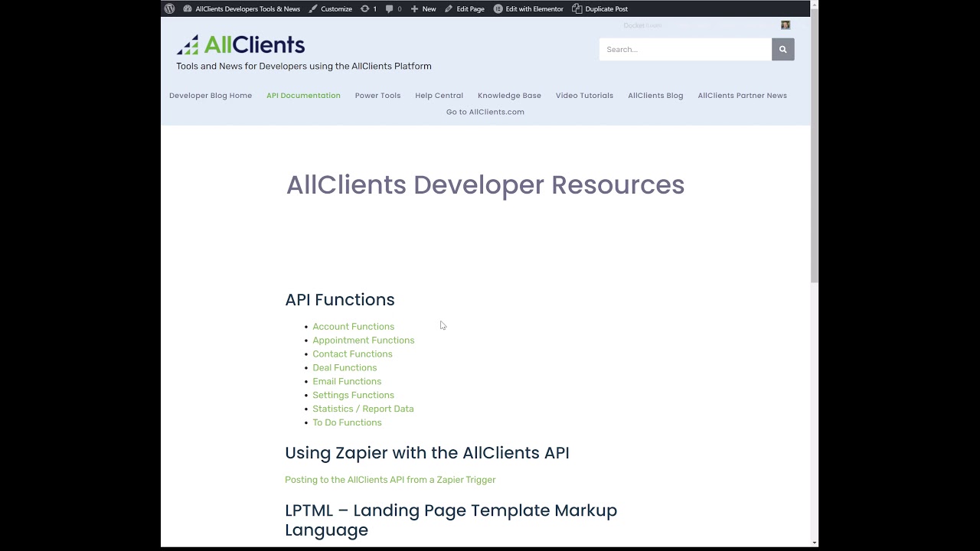Focus the Search input field
The image size is (980, 551).
point(685,49)
